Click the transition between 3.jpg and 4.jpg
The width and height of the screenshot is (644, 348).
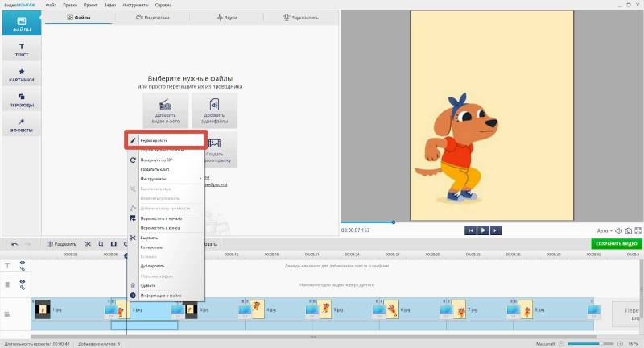pyautogui.click(x=245, y=311)
